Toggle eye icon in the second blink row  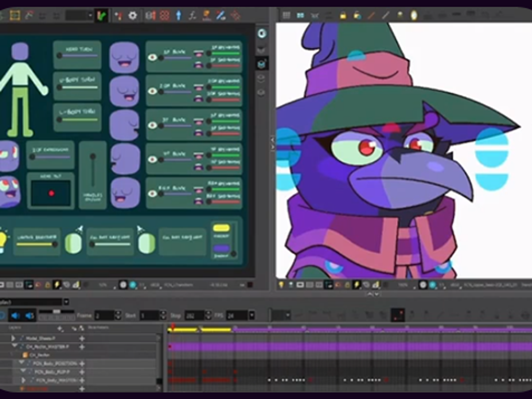[152, 91]
